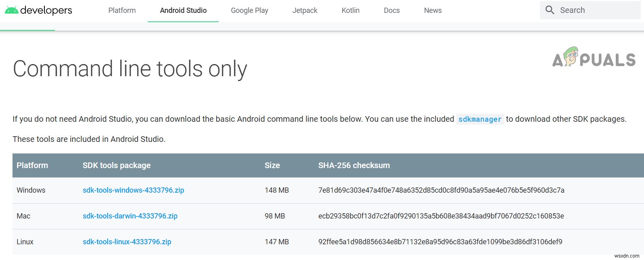The width and height of the screenshot is (644, 260).
Task: Click the Appuals watermark logo
Action: (x=594, y=57)
